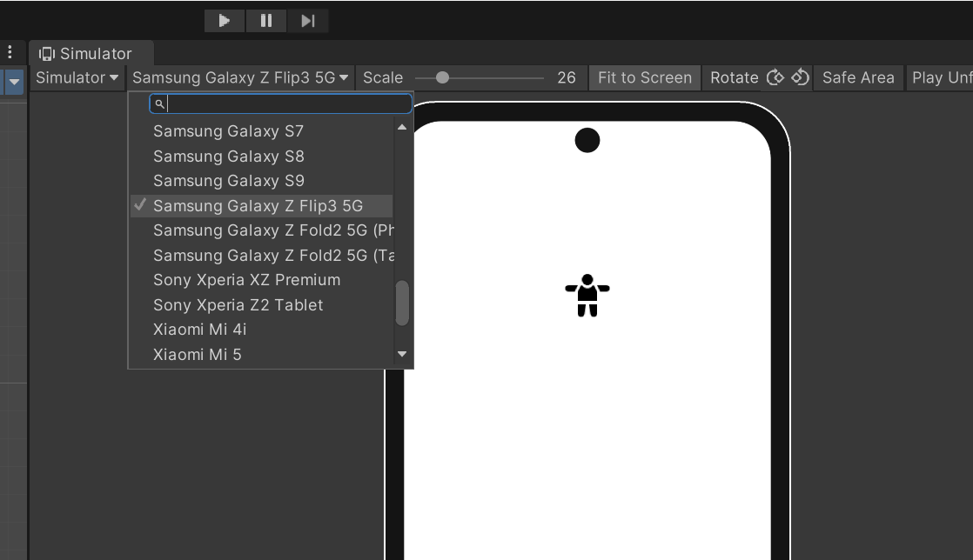Open the Simulator view mode dropdown
This screenshot has height=560, width=973.
pyautogui.click(x=77, y=77)
